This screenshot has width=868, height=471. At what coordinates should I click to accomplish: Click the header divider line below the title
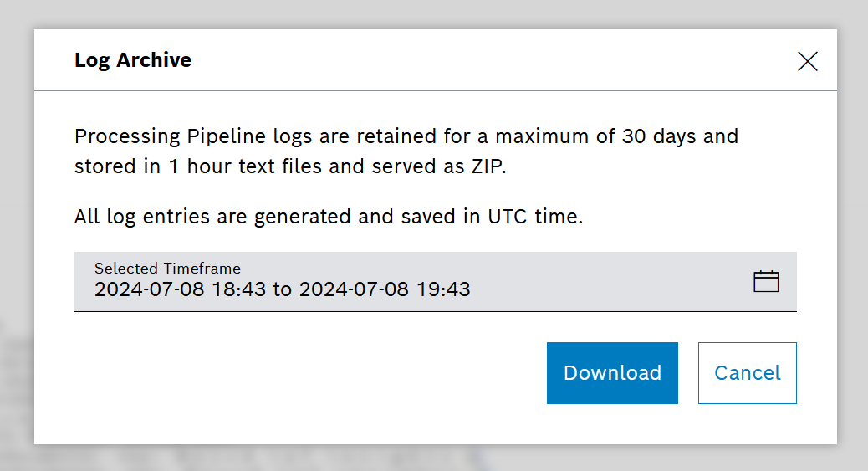click(x=435, y=90)
